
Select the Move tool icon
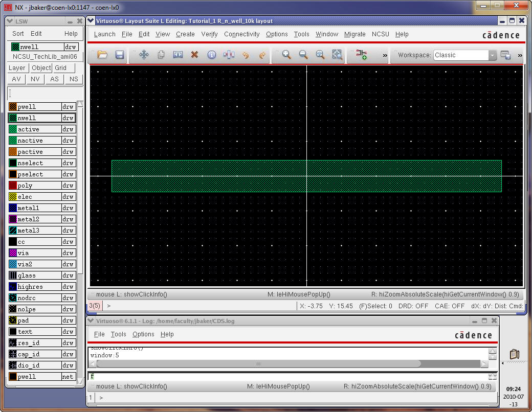pos(144,55)
